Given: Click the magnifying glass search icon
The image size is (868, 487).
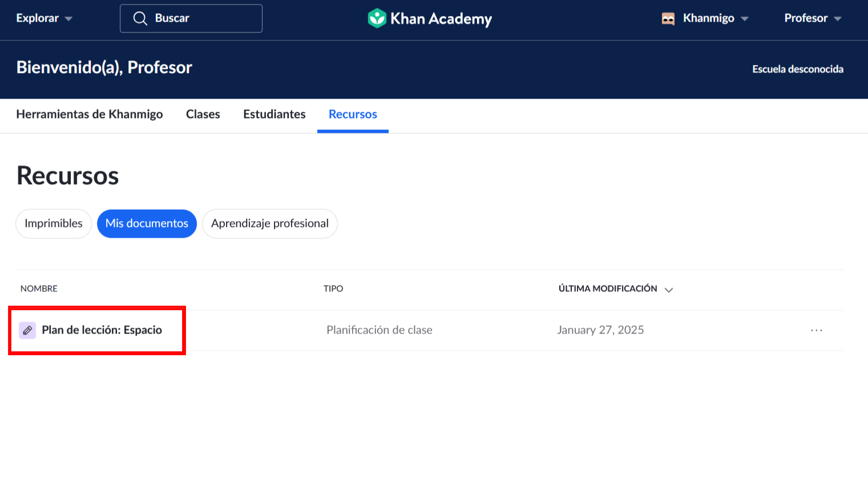Looking at the screenshot, I should [140, 18].
